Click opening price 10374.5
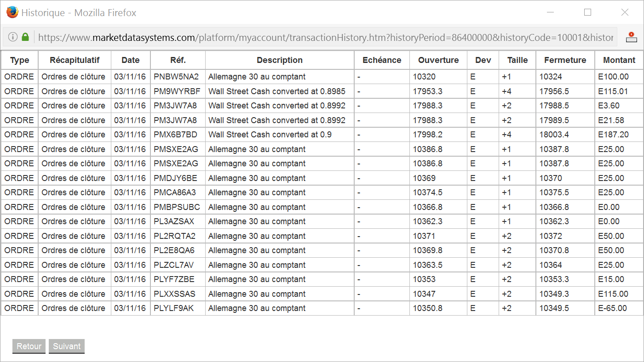644x362 pixels. coord(428,192)
